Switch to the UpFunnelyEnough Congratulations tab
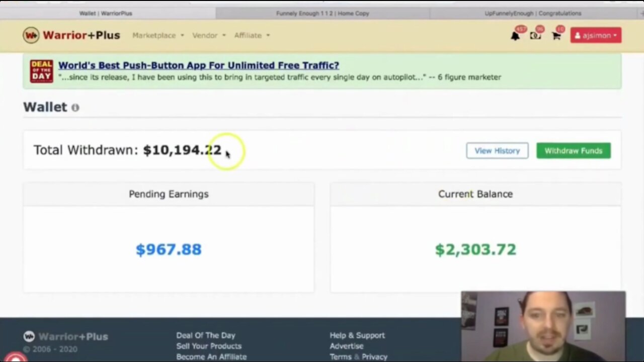This screenshot has width=644, height=362. click(533, 13)
